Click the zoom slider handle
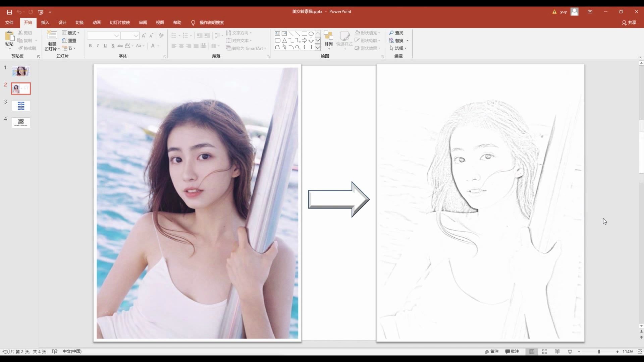Image resolution: width=644 pixels, height=362 pixels. coord(599,352)
